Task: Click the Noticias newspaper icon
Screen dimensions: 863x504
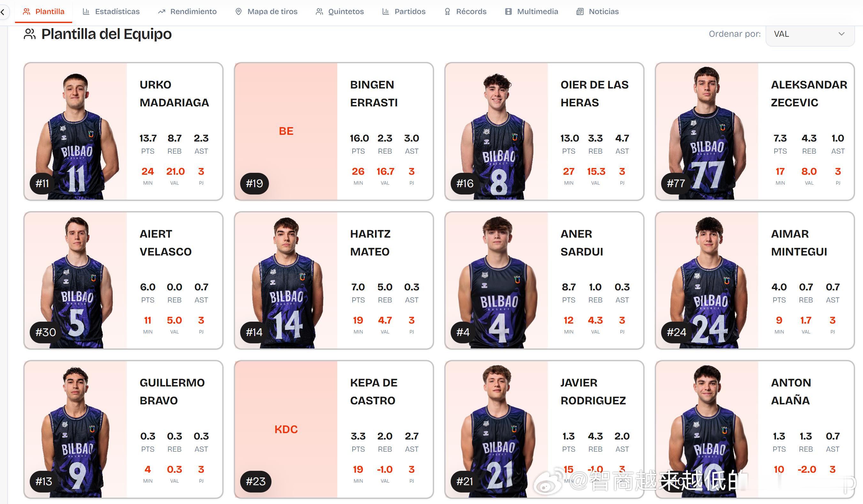Action: (580, 11)
